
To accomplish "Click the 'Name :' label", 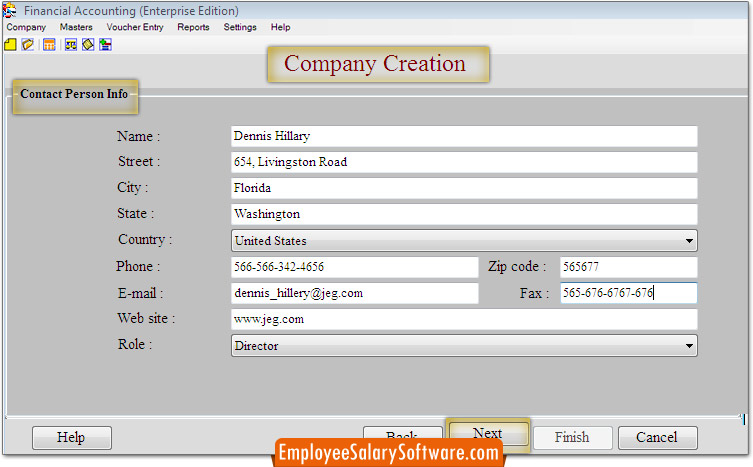I will 139,136.
